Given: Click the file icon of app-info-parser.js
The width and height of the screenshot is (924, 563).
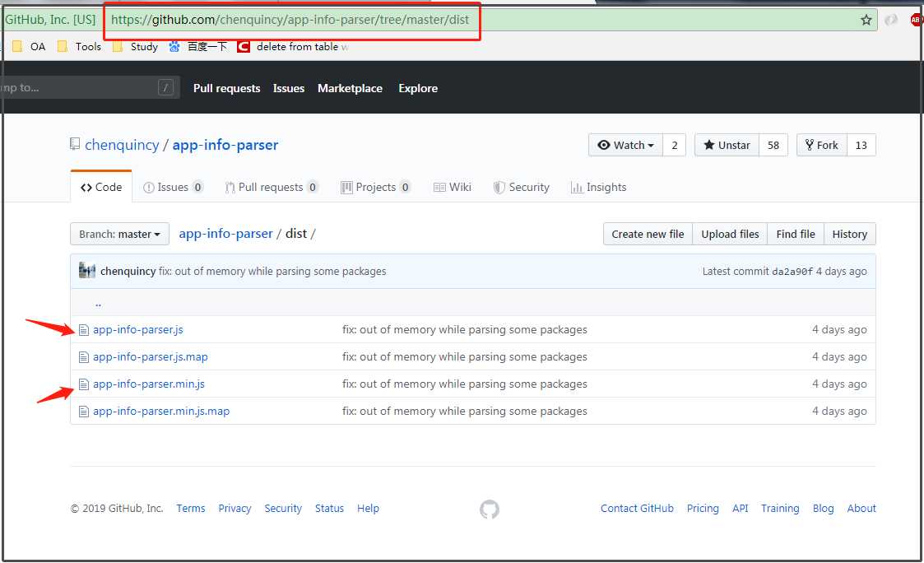Looking at the screenshot, I should (x=84, y=330).
